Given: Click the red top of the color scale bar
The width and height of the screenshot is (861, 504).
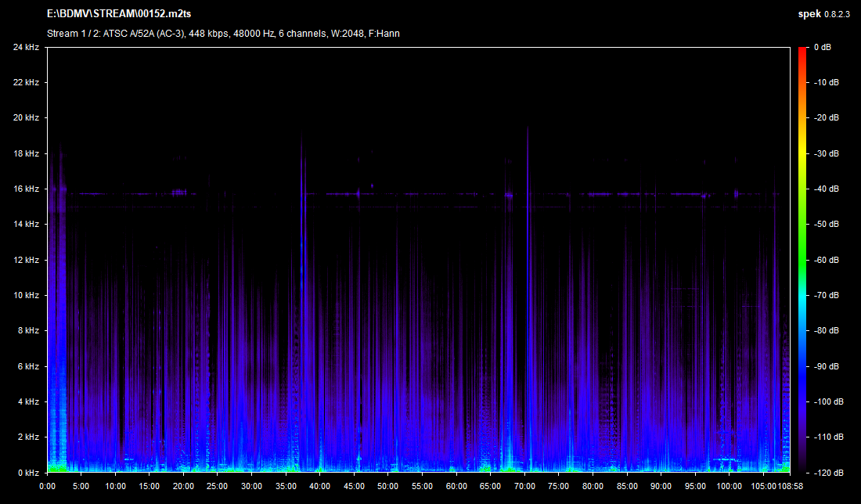Looking at the screenshot, I should pyautogui.click(x=802, y=52).
